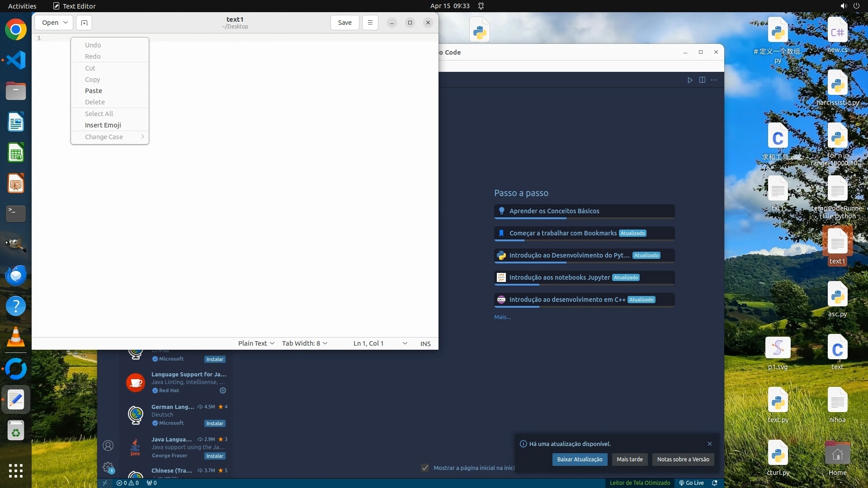Open VS Code accounts icon
The height and width of the screenshot is (488, 868).
click(108, 446)
